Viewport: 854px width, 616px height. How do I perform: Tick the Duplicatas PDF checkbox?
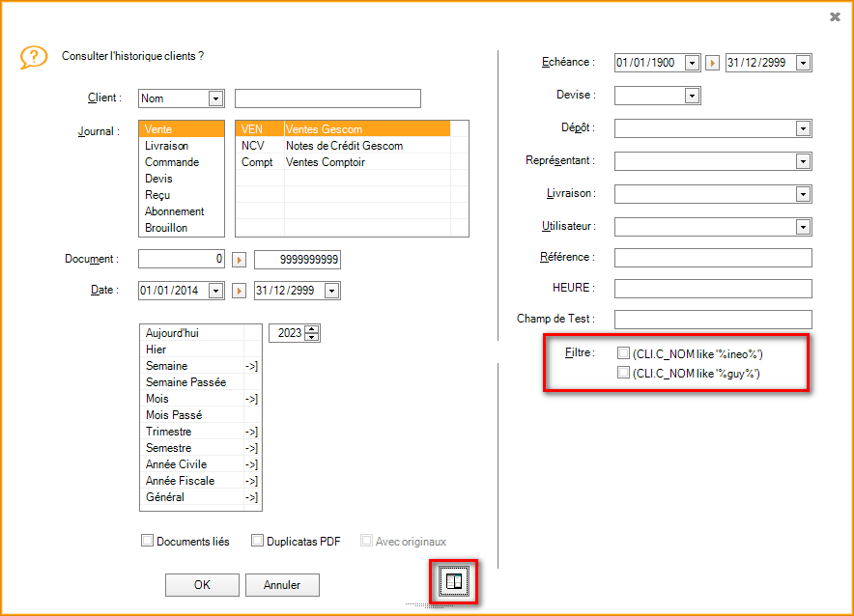(258, 542)
